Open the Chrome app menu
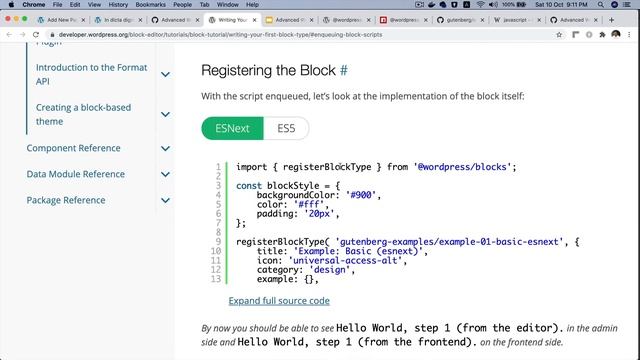This screenshot has height=360, width=640. coord(34,4)
